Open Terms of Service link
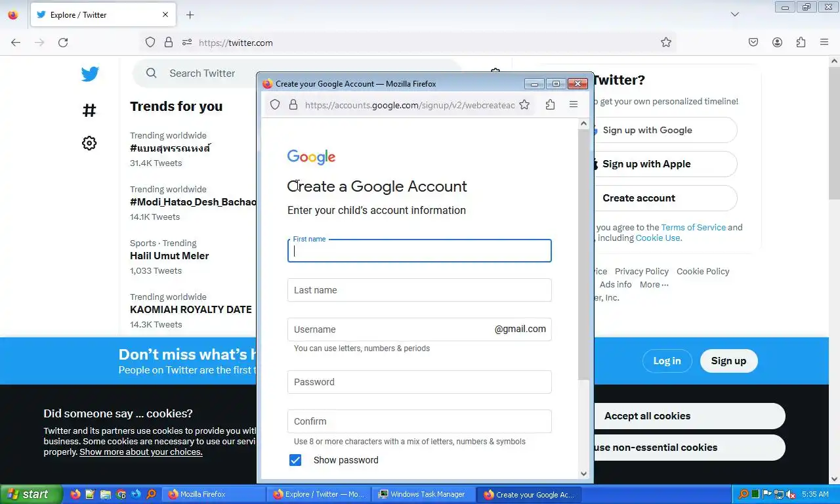The height and width of the screenshot is (504, 840). (693, 227)
